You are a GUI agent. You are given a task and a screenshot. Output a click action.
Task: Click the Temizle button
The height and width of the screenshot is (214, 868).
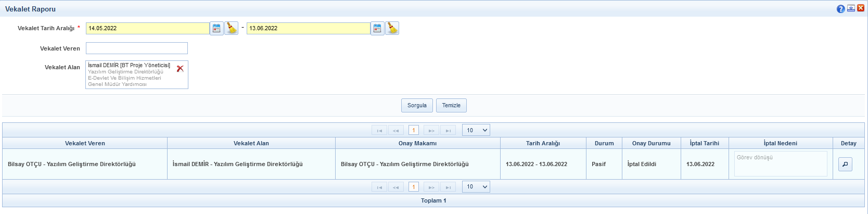(451, 105)
